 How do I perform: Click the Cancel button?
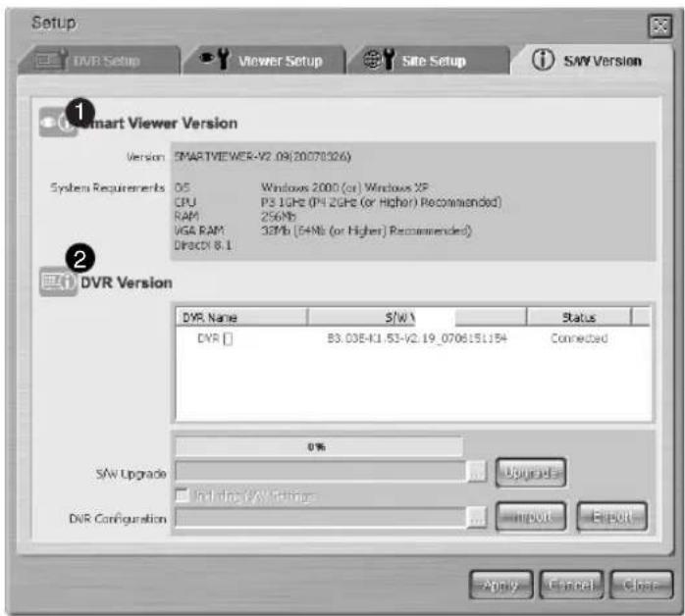pos(571,585)
